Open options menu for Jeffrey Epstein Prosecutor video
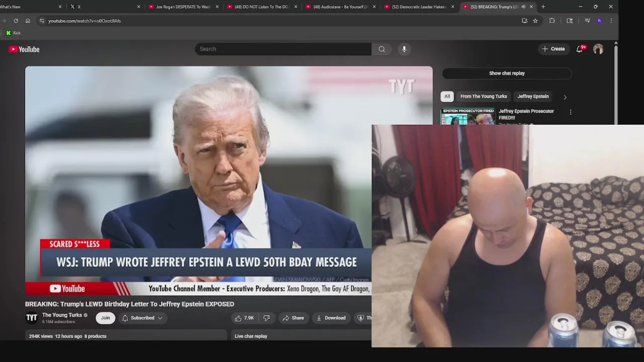Image resolution: width=644 pixels, height=362 pixels. tap(571, 112)
